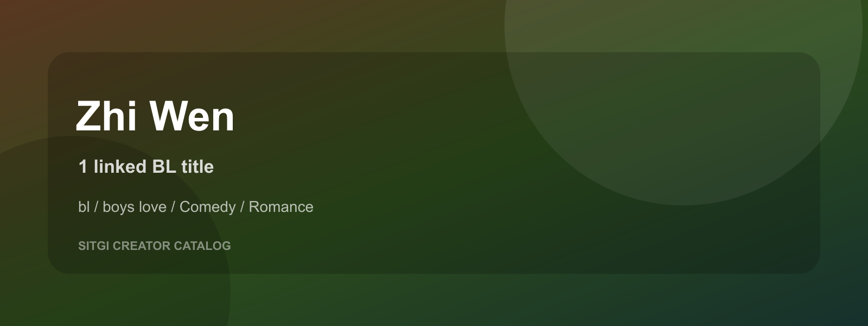Click the word CREATOR in the footer label
Screen dimensions: 868x326
tap(142, 246)
